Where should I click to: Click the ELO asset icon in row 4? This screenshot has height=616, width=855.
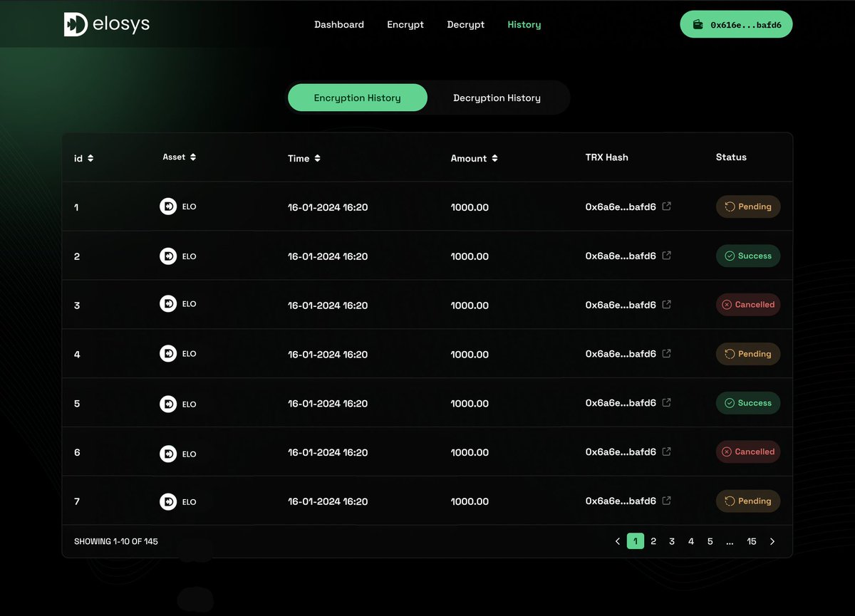click(168, 353)
